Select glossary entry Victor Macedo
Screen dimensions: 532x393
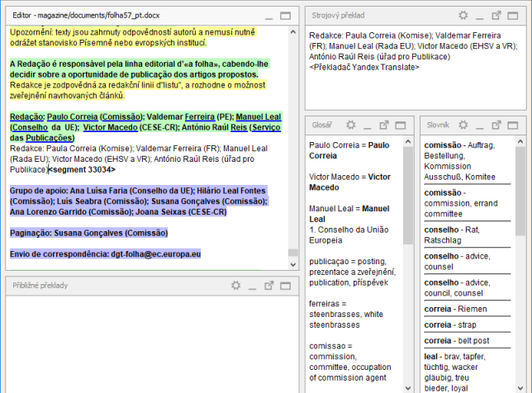coord(349,182)
